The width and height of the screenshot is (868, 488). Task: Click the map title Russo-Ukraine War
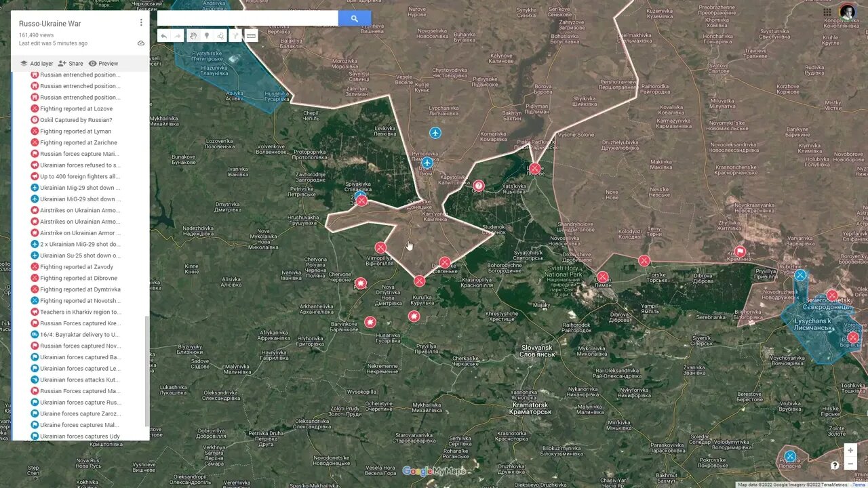tap(50, 24)
